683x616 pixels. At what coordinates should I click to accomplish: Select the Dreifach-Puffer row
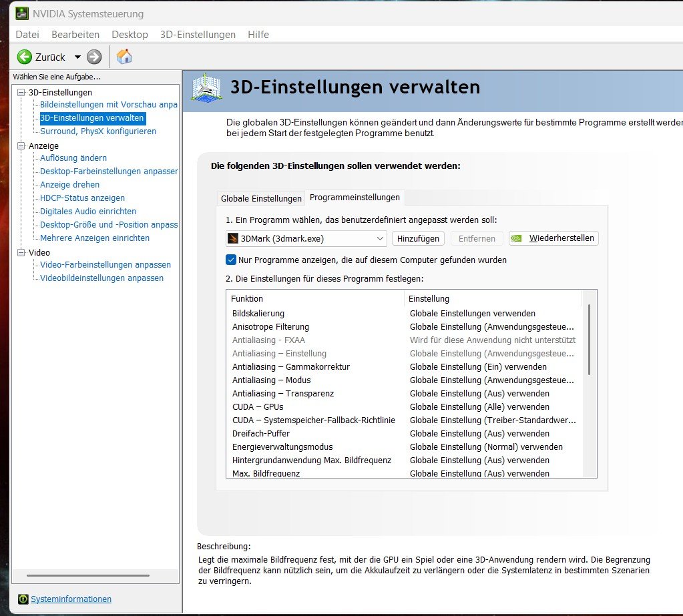click(x=404, y=434)
